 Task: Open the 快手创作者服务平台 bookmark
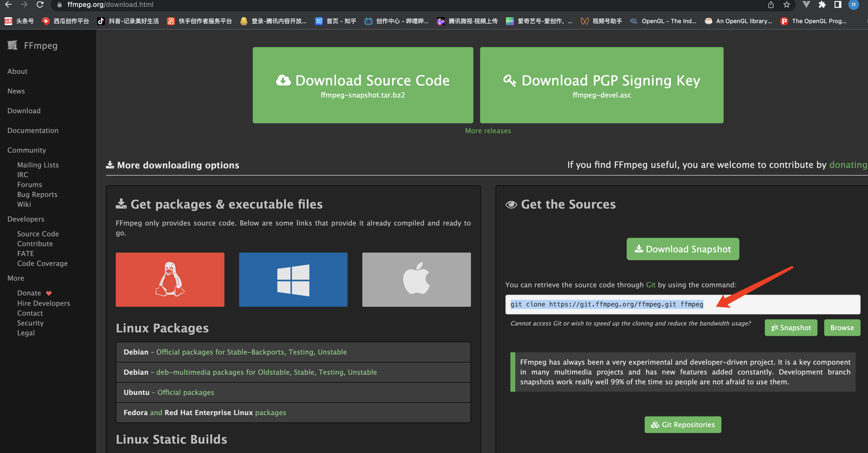[200, 21]
